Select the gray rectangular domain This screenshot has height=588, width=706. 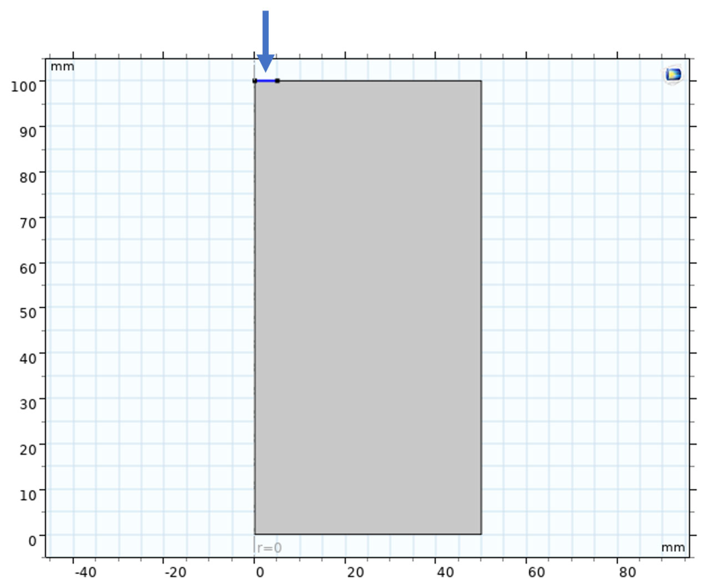pos(368,307)
